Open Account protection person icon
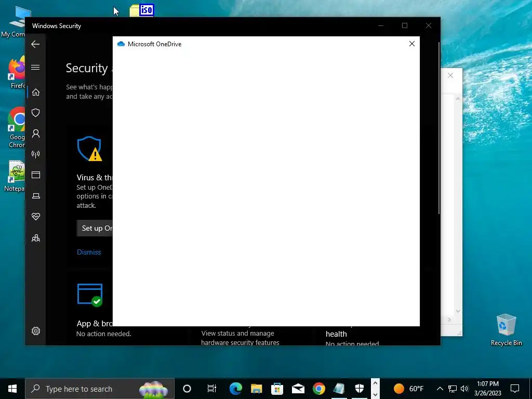This screenshot has height=399, width=532. (36, 134)
